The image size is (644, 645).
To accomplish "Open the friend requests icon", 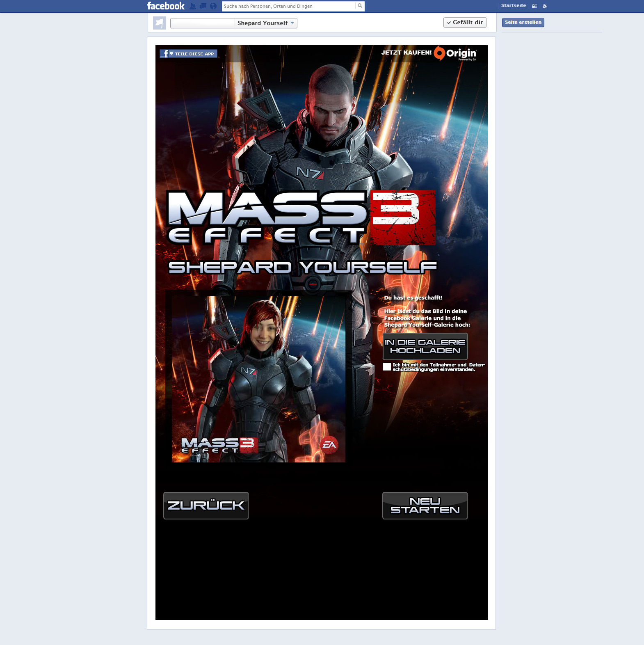I will point(193,6).
